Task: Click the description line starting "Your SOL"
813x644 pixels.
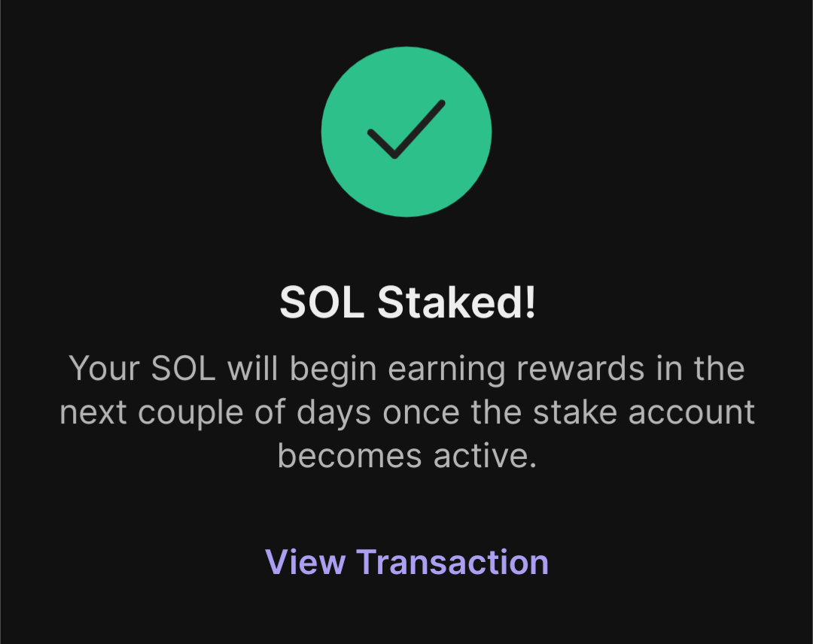Action: (x=406, y=369)
